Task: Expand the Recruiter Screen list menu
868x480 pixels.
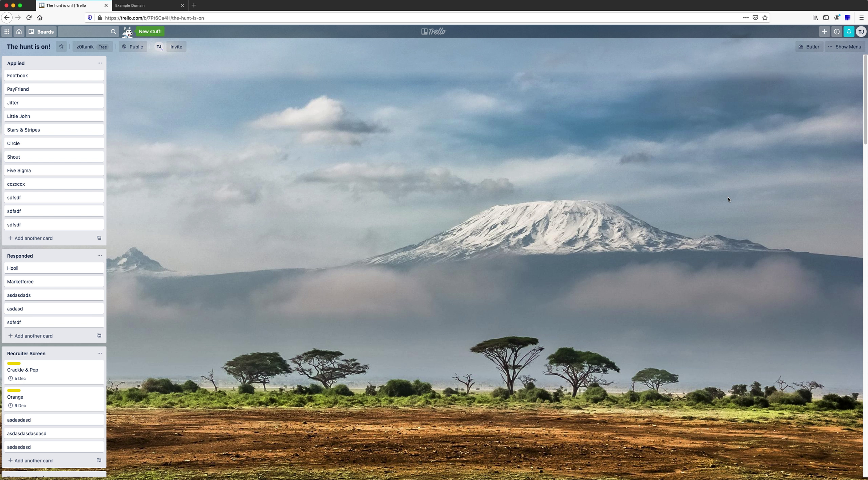Action: (x=99, y=353)
